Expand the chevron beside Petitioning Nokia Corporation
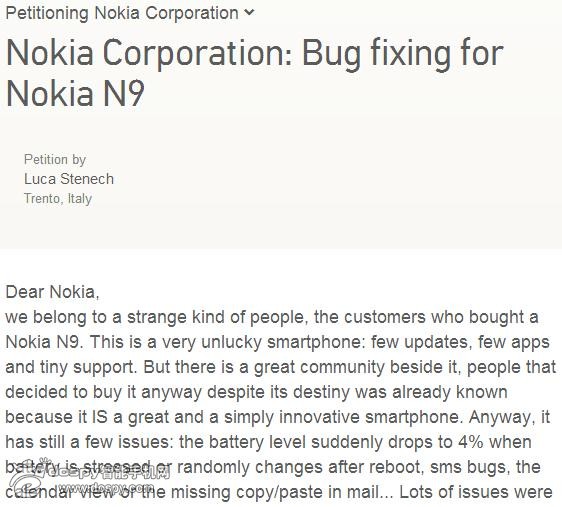 click(249, 13)
